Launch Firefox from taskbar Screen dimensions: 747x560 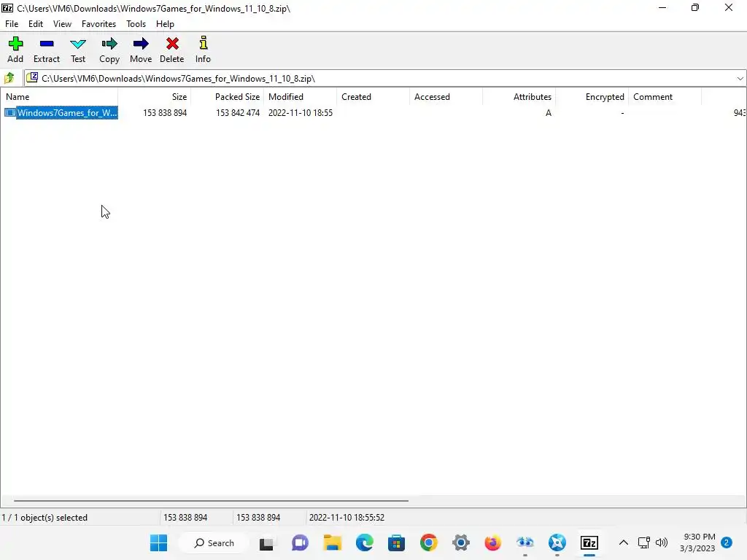click(x=492, y=542)
